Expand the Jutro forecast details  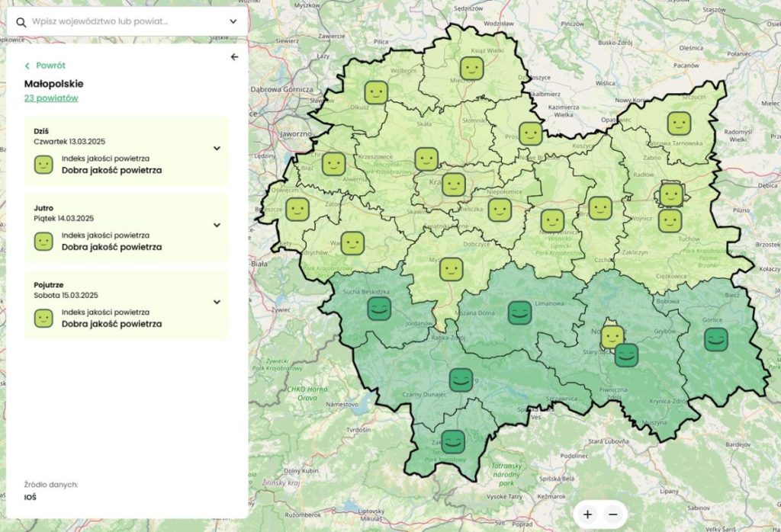pyautogui.click(x=217, y=226)
